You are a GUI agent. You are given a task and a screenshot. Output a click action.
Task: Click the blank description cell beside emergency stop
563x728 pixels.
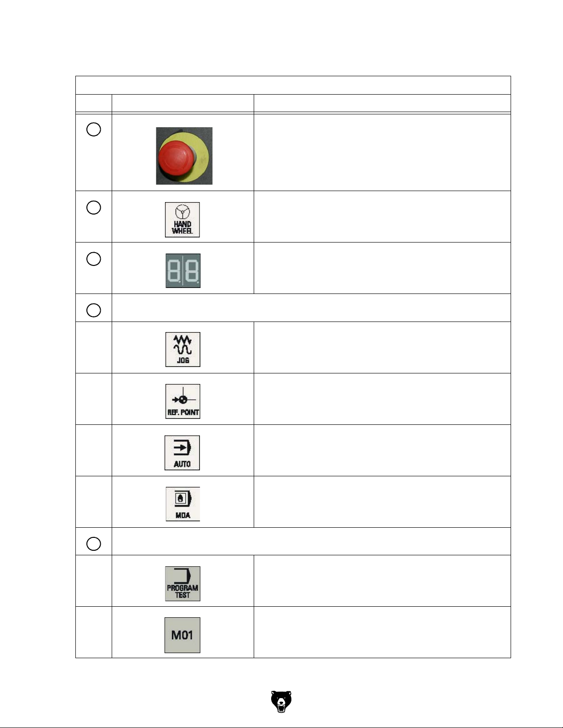coord(382,152)
